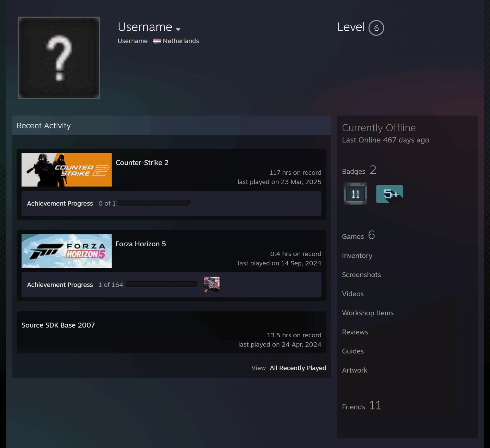Open the 5+ game collector badge

(x=389, y=194)
